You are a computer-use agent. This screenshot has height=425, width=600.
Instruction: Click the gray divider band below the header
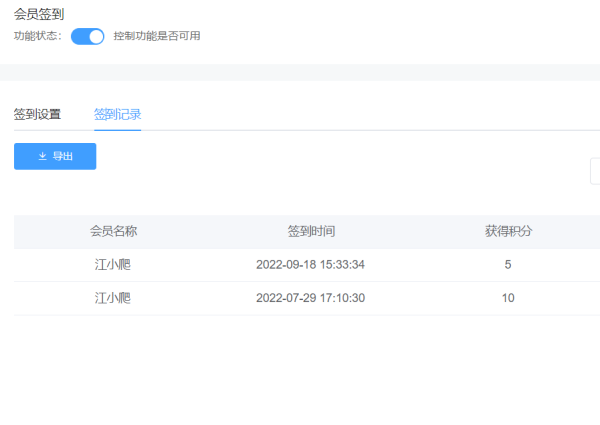click(300, 72)
